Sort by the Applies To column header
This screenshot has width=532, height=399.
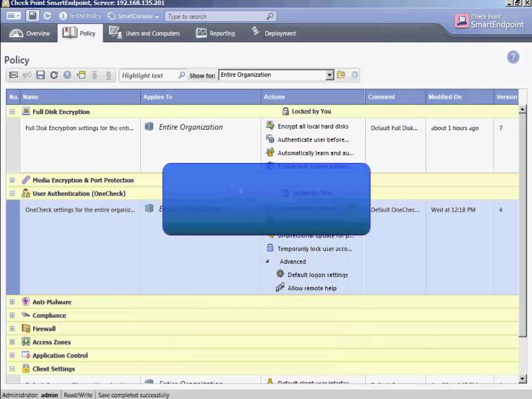[x=201, y=97]
